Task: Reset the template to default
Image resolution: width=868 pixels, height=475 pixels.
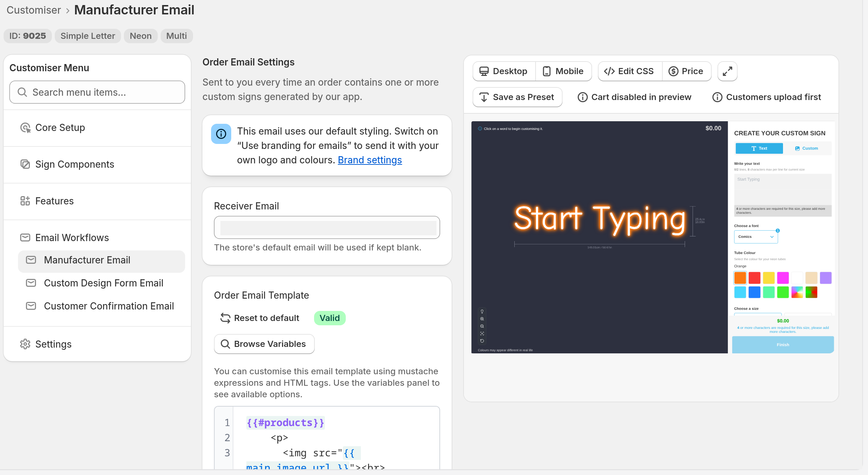Action: 260,318
